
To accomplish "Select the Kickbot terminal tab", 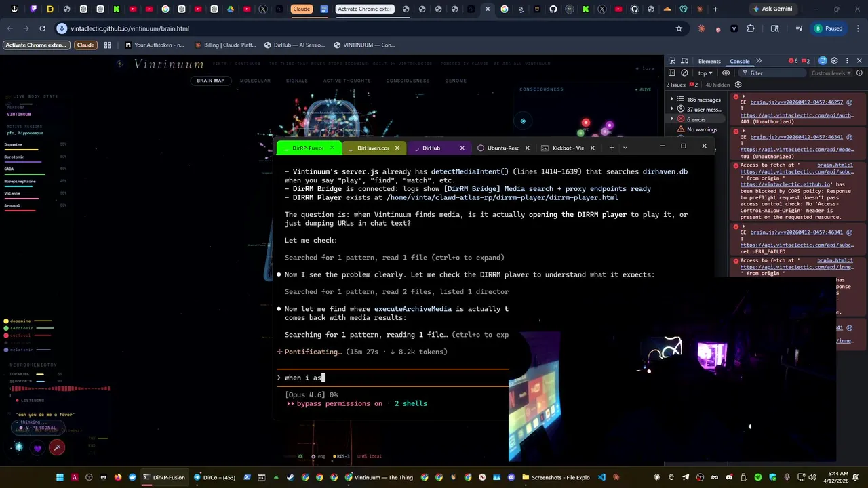I will 568,148.
